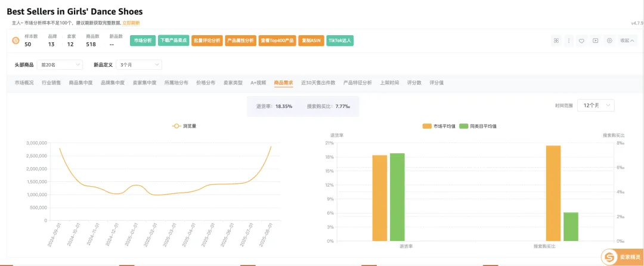The width and height of the screenshot is (644, 266).
Task: Switch to 评分值 tab
Action: pyautogui.click(x=436, y=82)
